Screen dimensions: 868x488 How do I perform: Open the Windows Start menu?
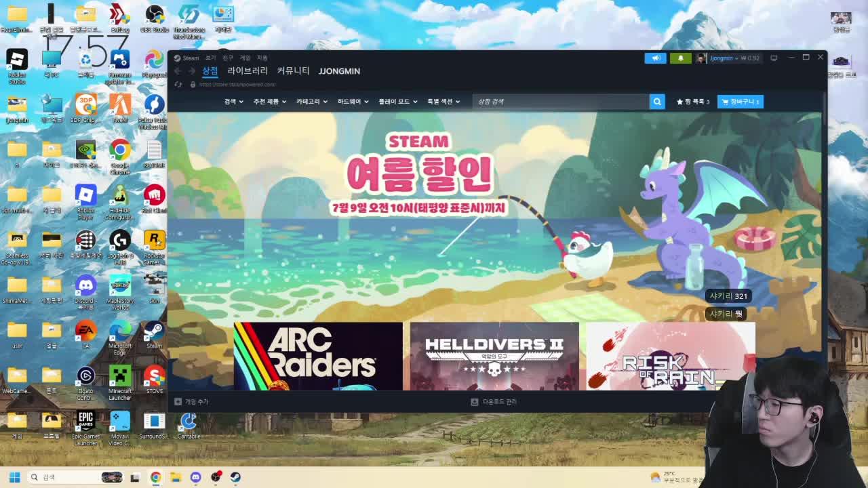pyautogui.click(x=14, y=477)
